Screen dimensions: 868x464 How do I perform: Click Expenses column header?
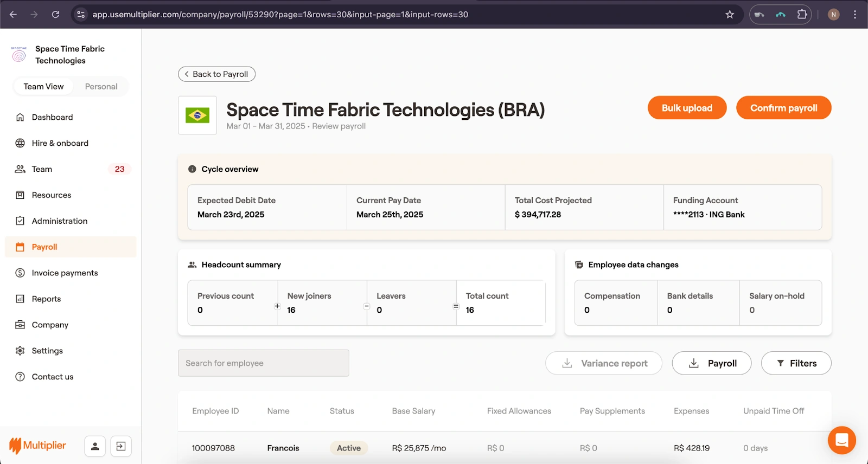point(691,411)
